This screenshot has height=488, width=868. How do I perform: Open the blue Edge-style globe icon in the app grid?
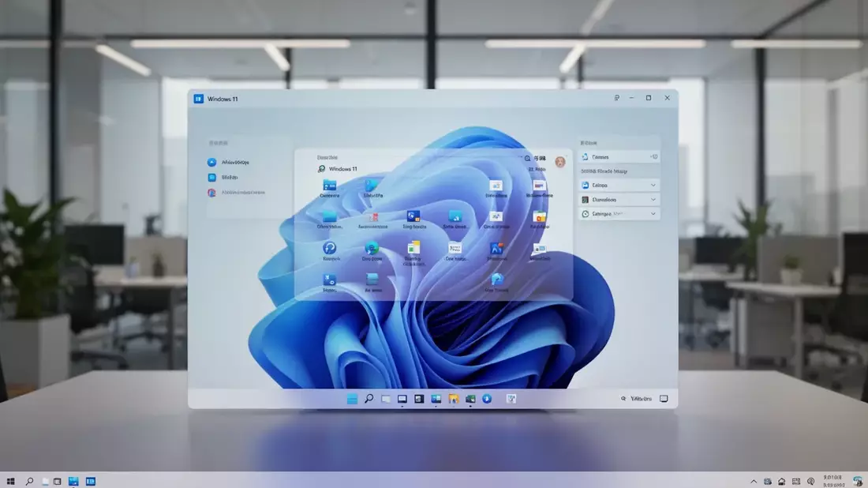[x=372, y=248]
